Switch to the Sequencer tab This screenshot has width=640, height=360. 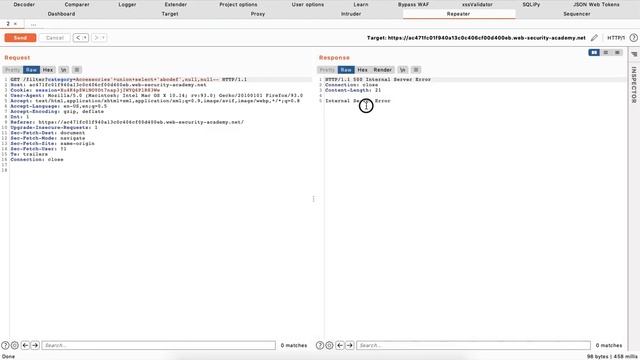point(577,14)
